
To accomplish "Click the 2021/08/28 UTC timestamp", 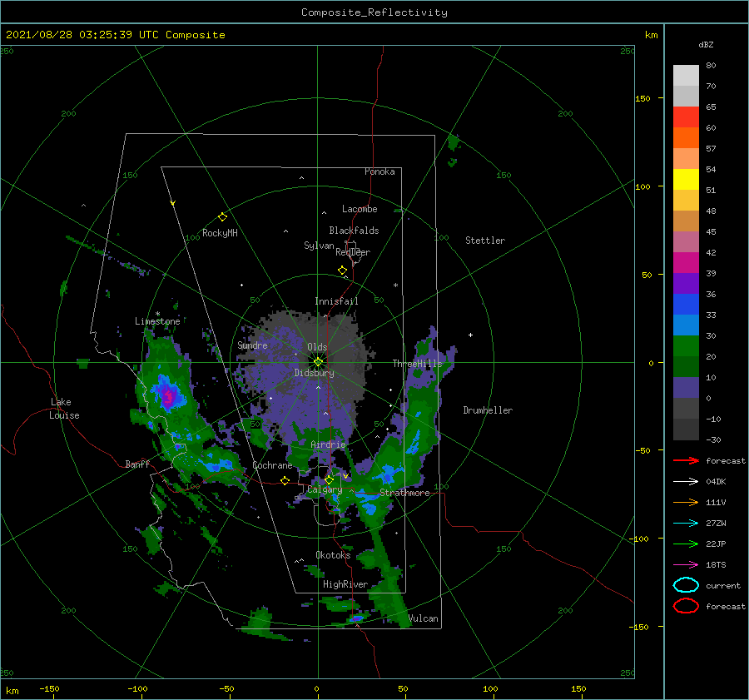I will [116, 35].
